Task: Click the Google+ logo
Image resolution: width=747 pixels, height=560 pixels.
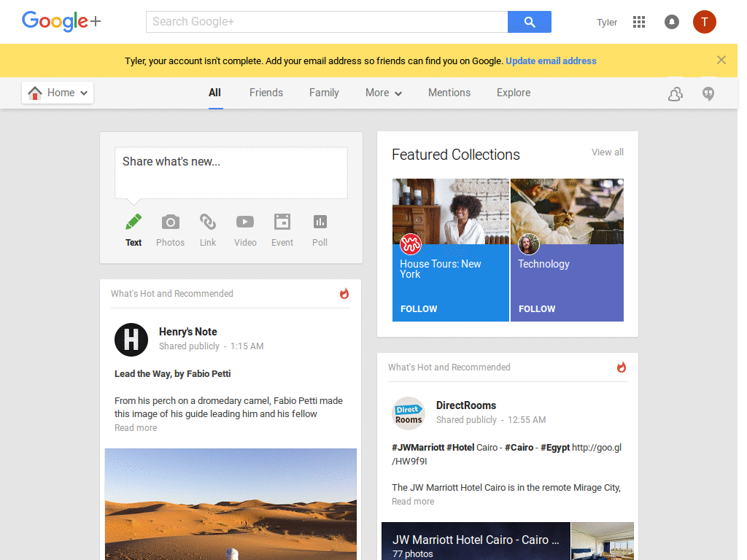Action: tap(61, 21)
